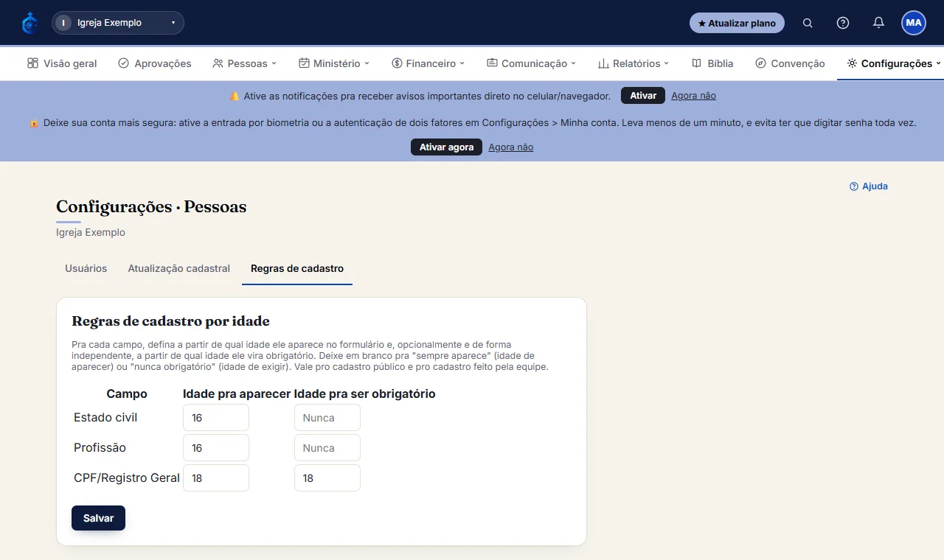This screenshot has width=944, height=560.
Task: Open the notifications bell icon
Action: pyautogui.click(x=878, y=23)
